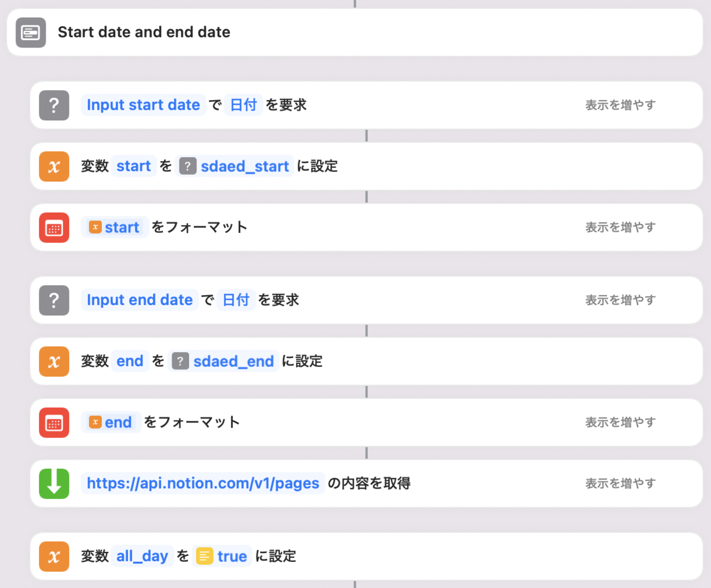The width and height of the screenshot is (711, 588).
Task: Click the "Input start date" prompt token
Action: pyautogui.click(x=143, y=104)
